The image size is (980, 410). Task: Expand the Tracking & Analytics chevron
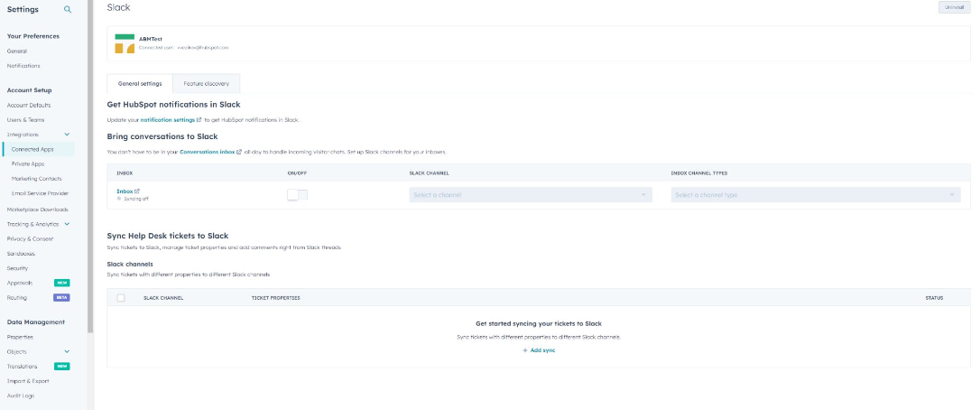67,224
